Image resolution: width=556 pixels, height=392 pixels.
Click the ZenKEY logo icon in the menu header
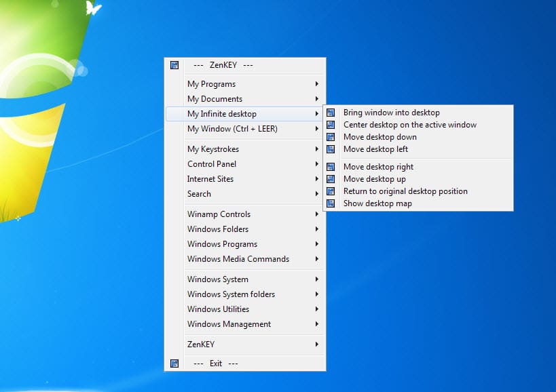tap(174, 65)
